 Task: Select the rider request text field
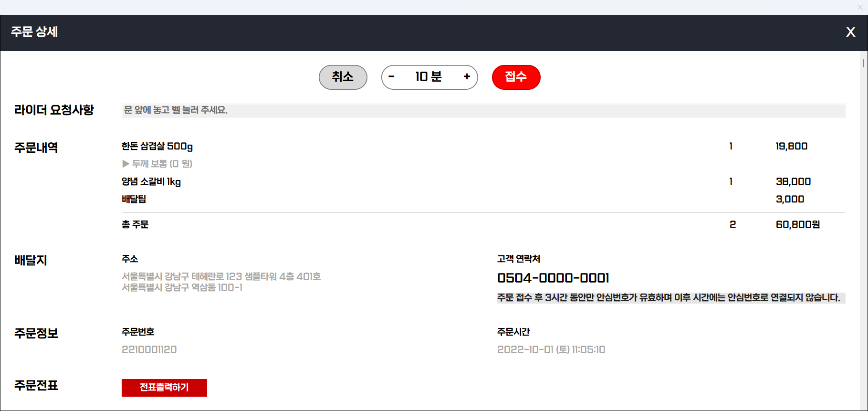click(x=483, y=110)
